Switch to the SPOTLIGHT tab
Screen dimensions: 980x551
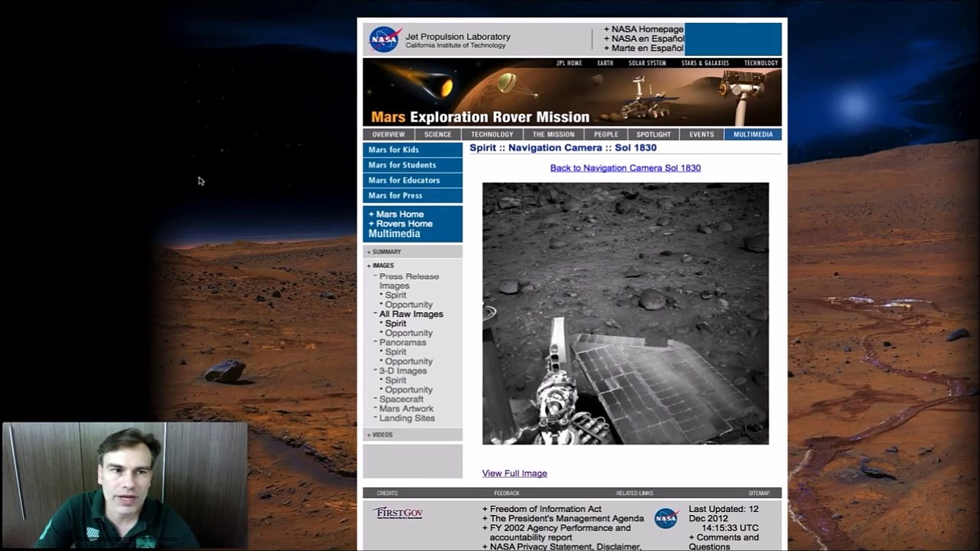654,135
